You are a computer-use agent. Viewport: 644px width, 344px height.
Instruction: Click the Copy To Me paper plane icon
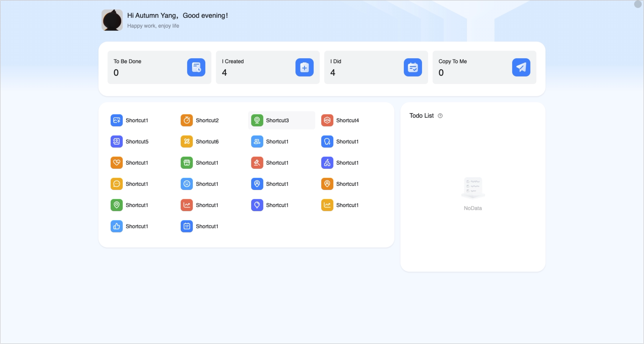[521, 67]
